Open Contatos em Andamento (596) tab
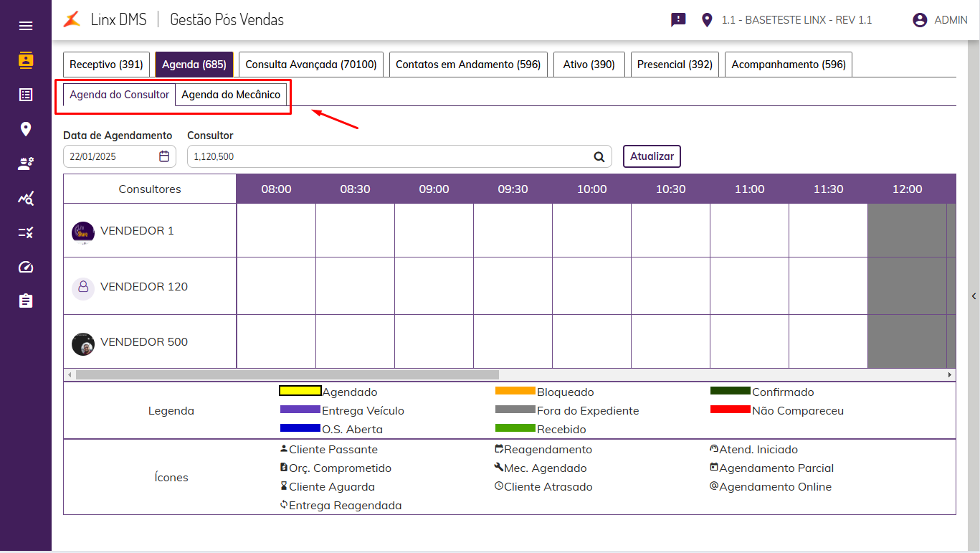 (468, 65)
